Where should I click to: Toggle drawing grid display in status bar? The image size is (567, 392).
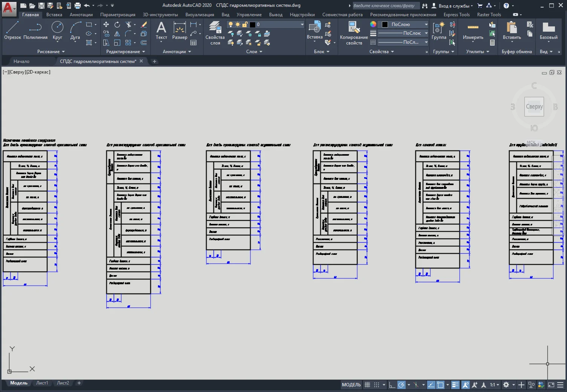(367, 385)
